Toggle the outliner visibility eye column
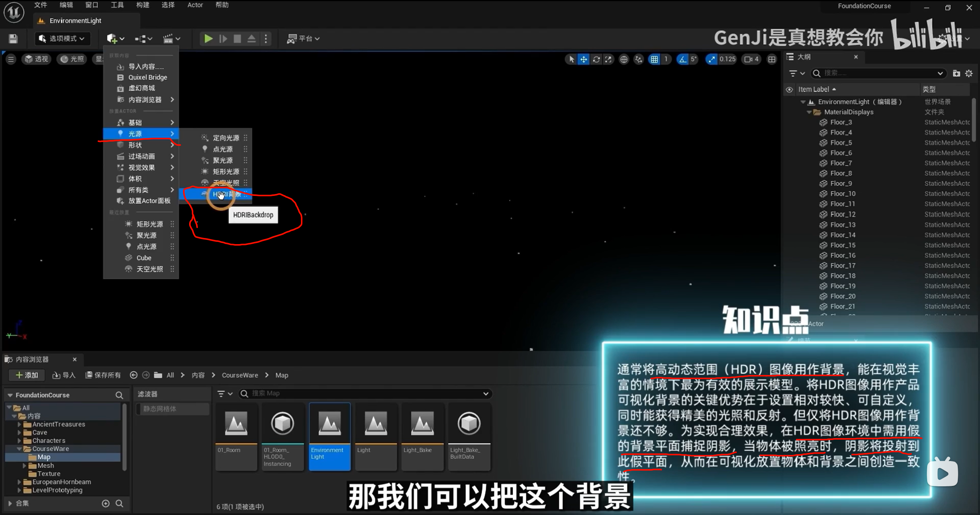 coord(789,90)
